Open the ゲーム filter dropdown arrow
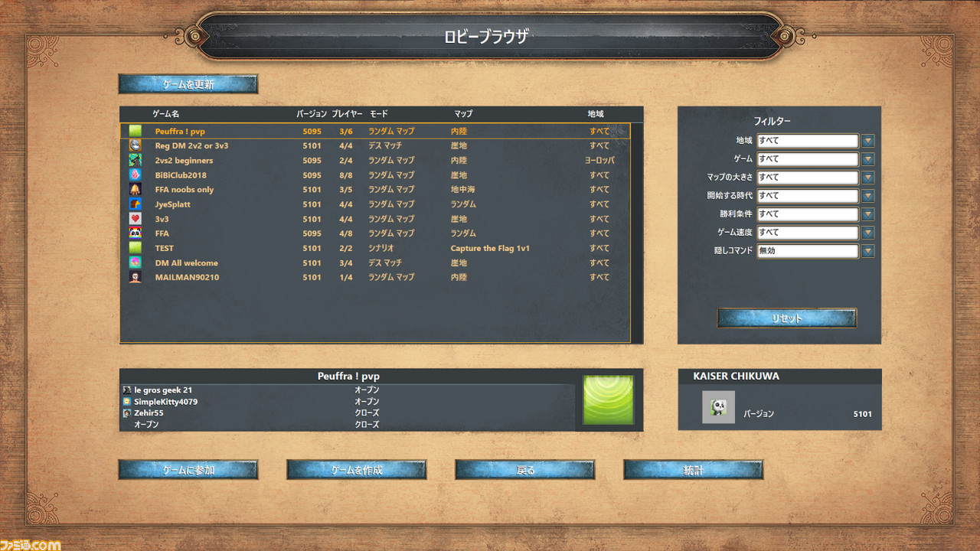This screenshot has width=980, height=551. tap(867, 159)
